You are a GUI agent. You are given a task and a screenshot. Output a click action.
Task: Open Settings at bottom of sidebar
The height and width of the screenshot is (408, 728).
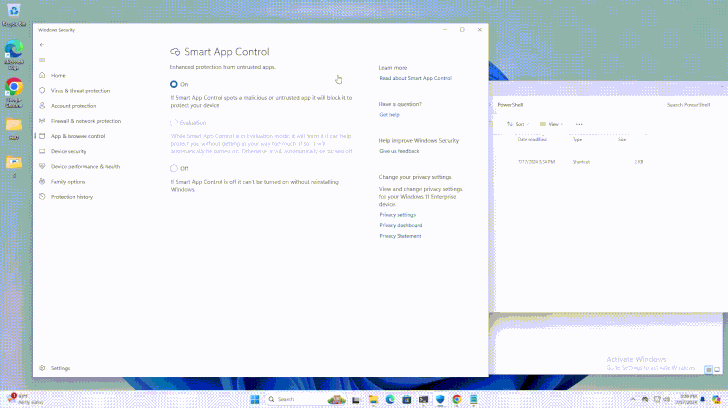point(60,368)
